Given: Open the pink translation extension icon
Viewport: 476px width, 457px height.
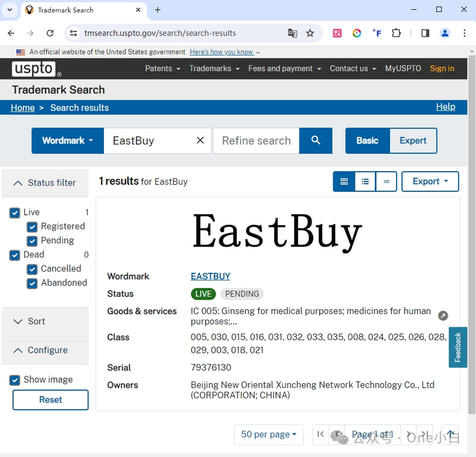Looking at the screenshot, I should coord(337,33).
